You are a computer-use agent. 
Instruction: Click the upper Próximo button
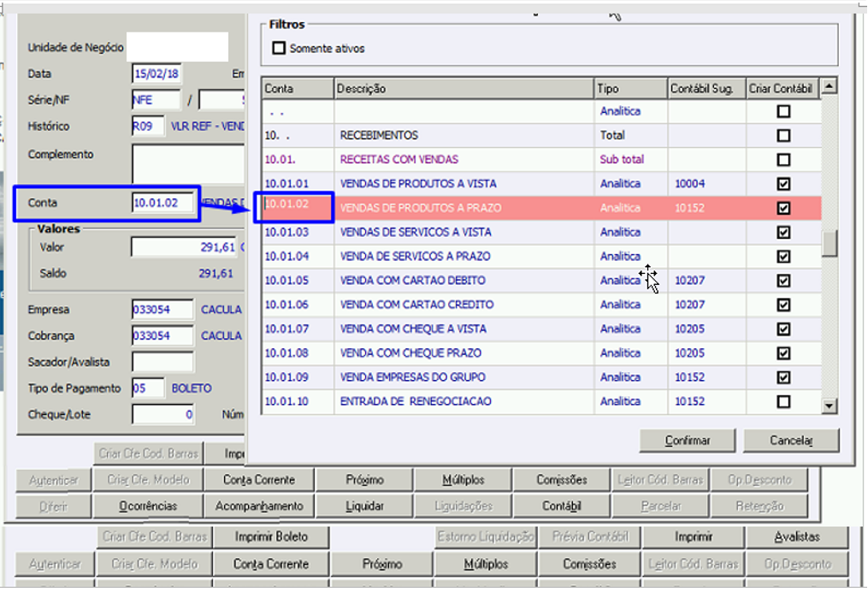(364, 480)
